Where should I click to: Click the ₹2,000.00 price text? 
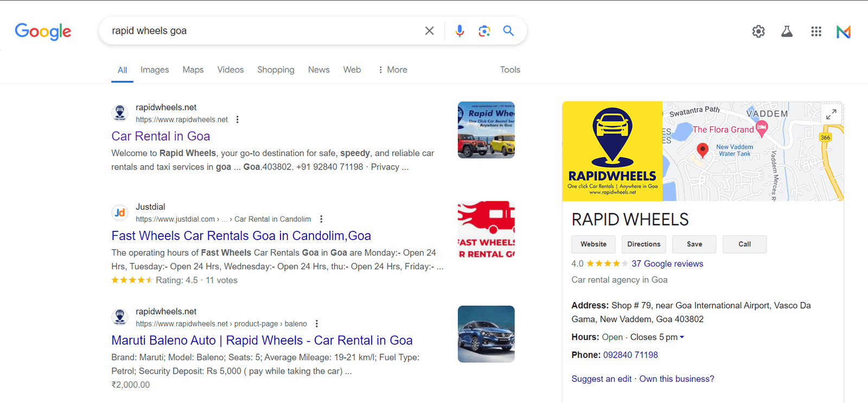coord(131,385)
